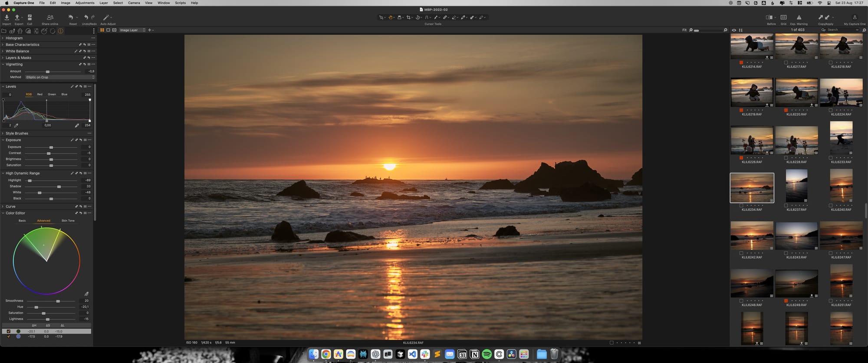Open the Library folder tool tab

[x=4, y=31]
